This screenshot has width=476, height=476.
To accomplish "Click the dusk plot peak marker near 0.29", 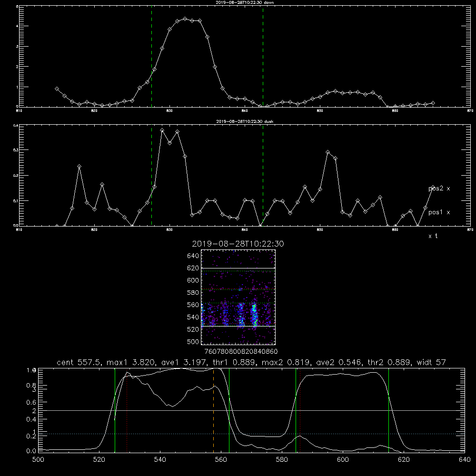I will 327,152.
